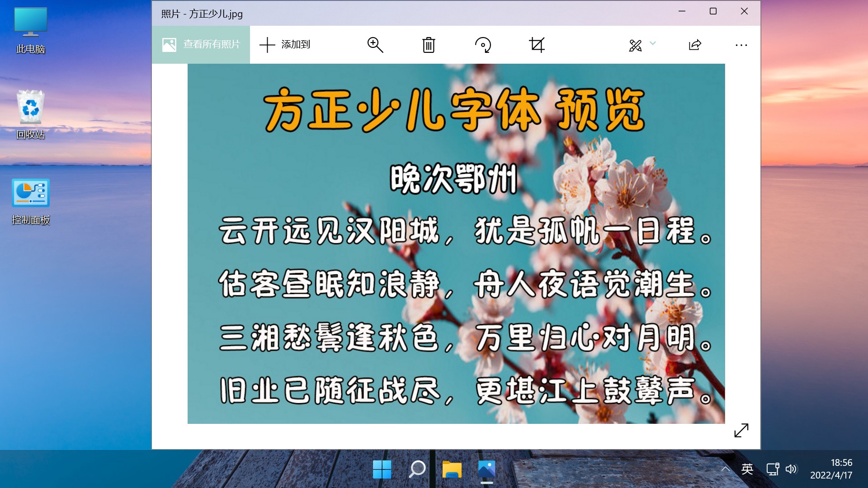
Task: Open the Windows Start menu
Action: click(x=382, y=469)
